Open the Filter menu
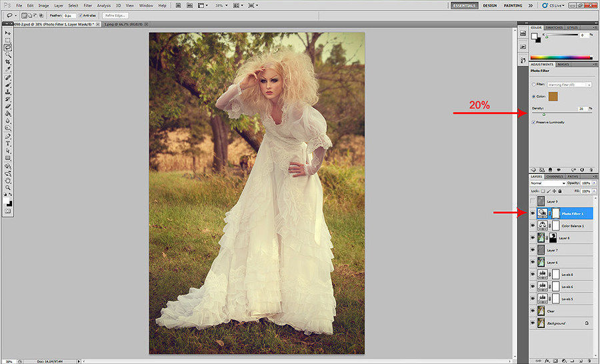Screen dimensions: 600x364 pyautogui.click(x=87, y=6)
